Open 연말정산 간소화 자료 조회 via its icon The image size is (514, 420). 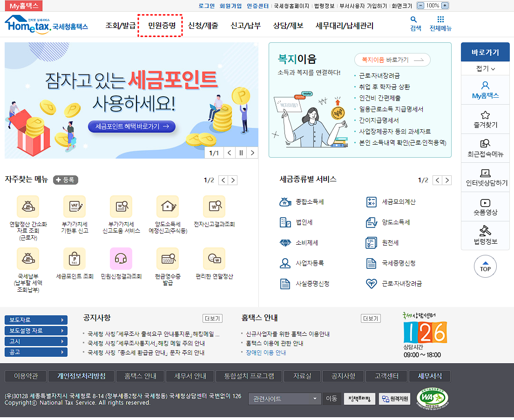click(x=28, y=205)
